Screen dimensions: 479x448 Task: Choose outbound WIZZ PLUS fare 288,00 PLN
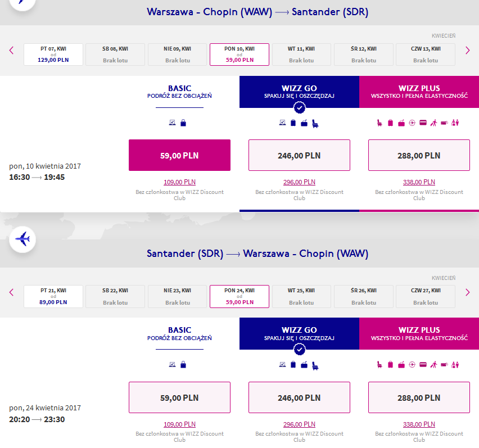419,155
